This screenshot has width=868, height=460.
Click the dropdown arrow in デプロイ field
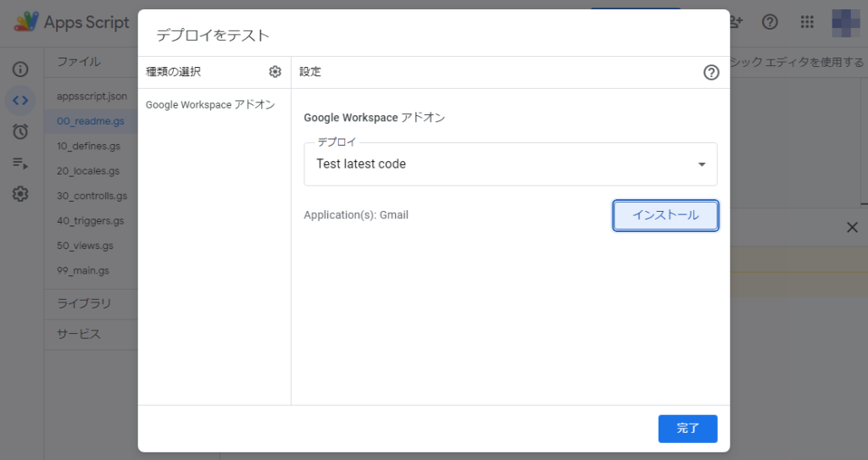coord(702,164)
